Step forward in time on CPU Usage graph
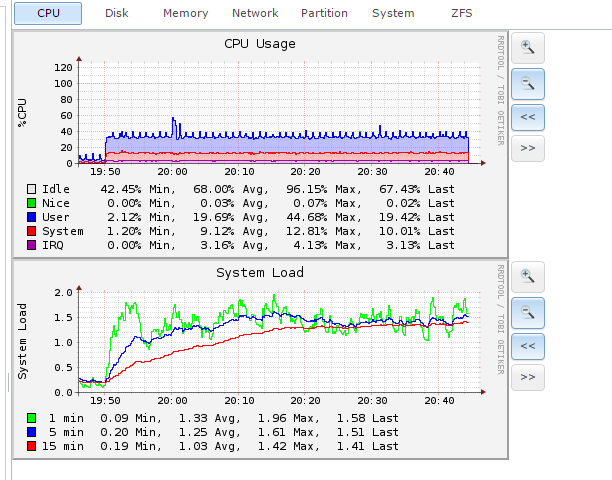Screen dimensions: 612x480 [528, 148]
